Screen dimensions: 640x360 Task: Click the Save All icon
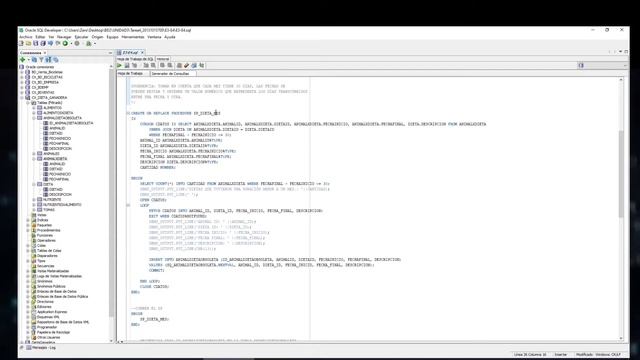pos(43,43)
